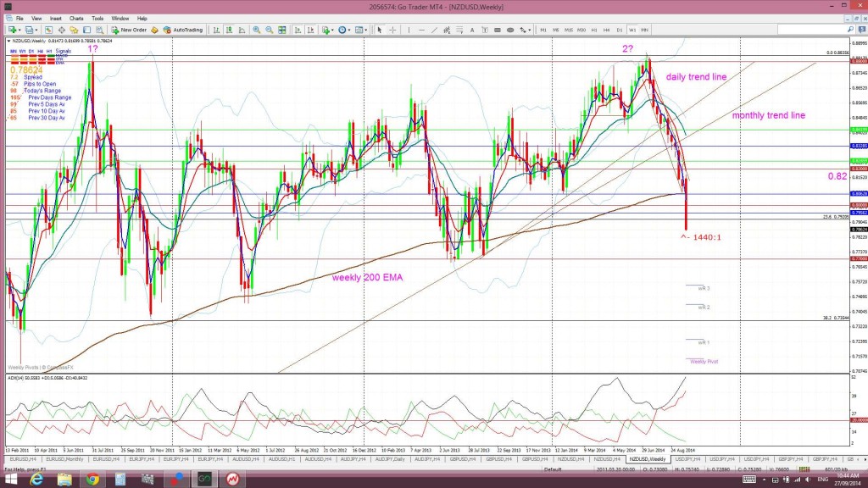Click the ENG language indicator
Image resolution: width=868 pixels, height=488 pixels.
click(x=823, y=480)
